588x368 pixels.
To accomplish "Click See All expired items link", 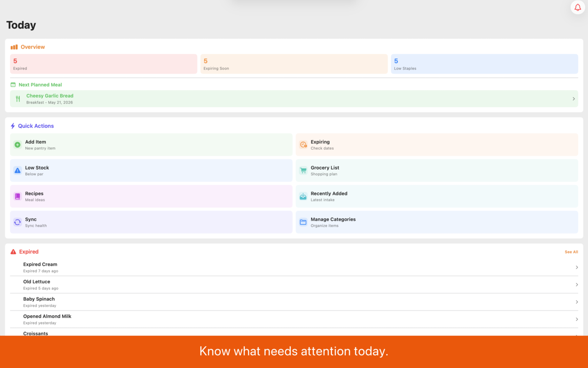I will pyautogui.click(x=571, y=252).
